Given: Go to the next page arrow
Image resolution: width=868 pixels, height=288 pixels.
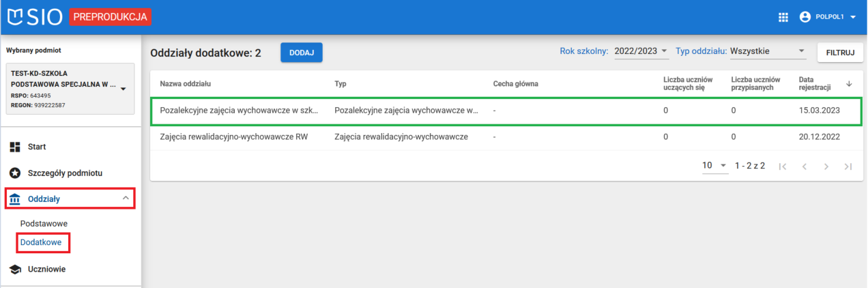Looking at the screenshot, I should [826, 166].
